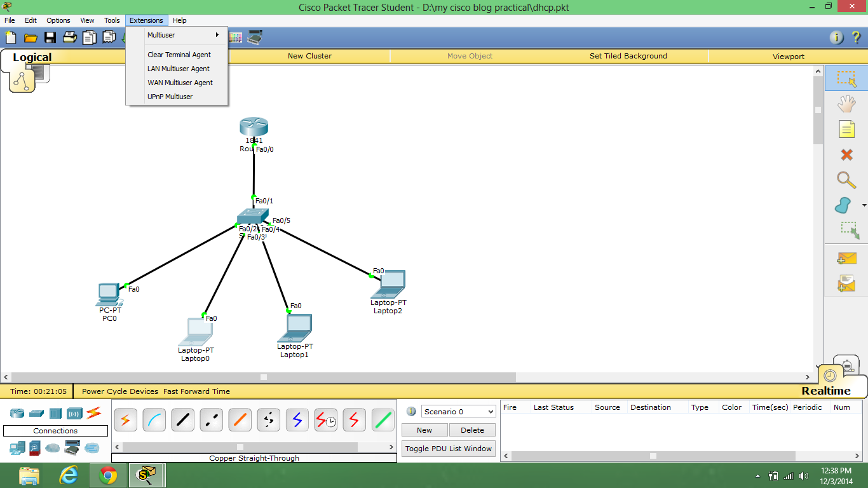
Task: Click Fast Forward Time
Action: point(196,391)
